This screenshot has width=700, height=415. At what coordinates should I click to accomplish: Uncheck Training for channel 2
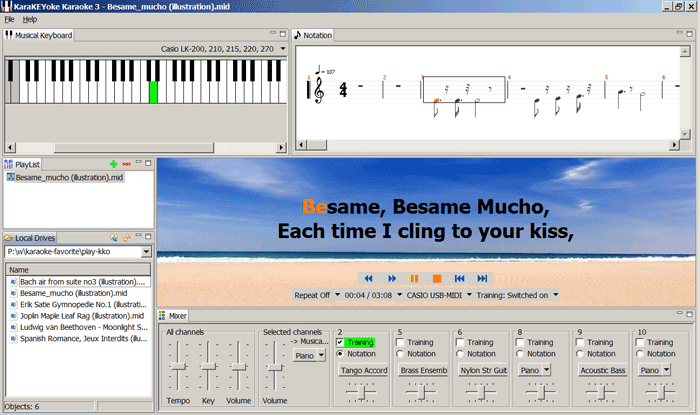pyautogui.click(x=341, y=342)
